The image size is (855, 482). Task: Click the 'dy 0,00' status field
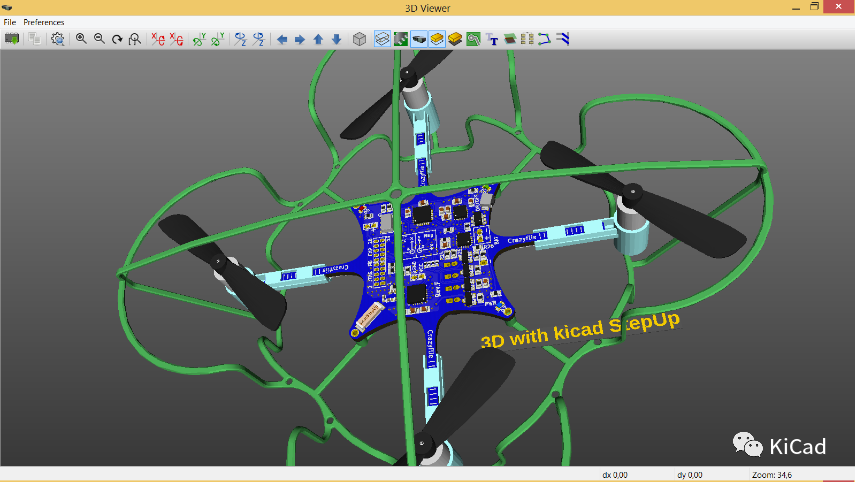[690, 475]
